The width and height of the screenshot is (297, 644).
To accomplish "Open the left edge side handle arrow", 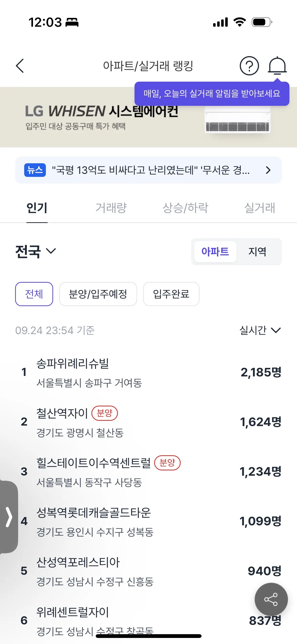I will (9, 517).
